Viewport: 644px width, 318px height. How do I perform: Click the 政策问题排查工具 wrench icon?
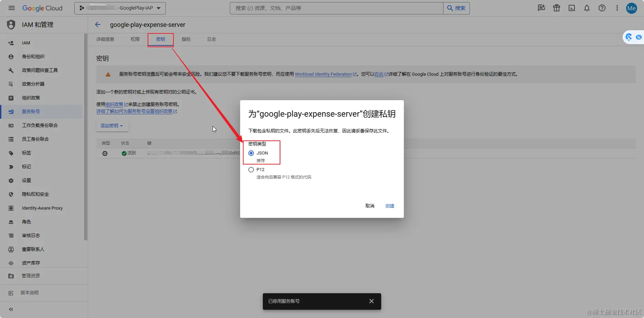point(11,70)
